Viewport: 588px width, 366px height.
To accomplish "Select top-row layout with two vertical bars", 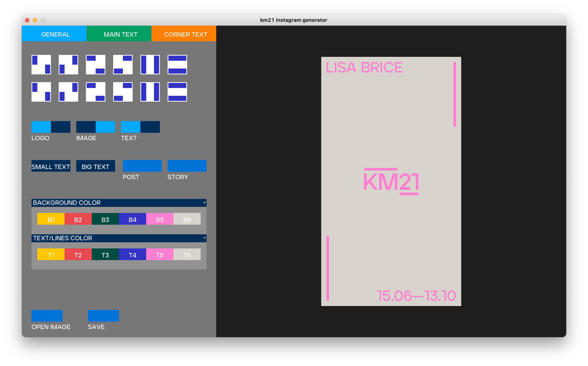I will pyautogui.click(x=150, y=65).
